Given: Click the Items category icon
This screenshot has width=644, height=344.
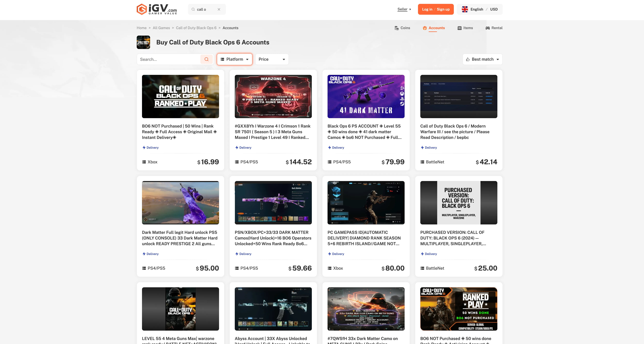Looking at the screenshot, I should click(459, 28).
